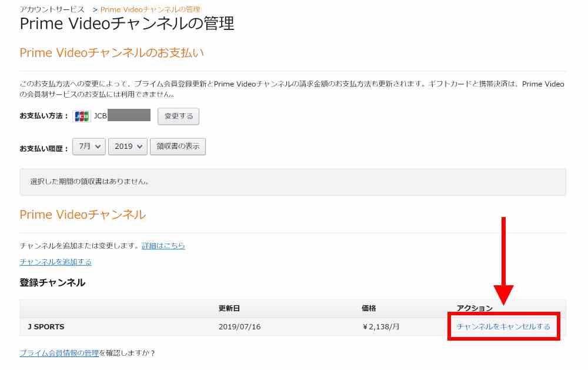Click the Prime Videoチャンネル section heading

point(83,215)
